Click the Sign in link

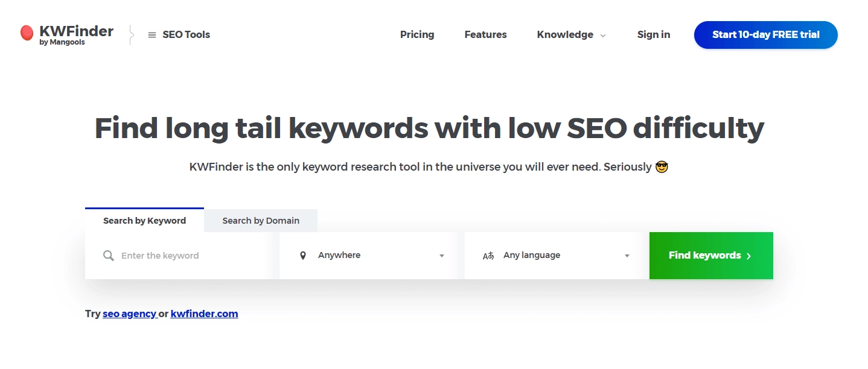pos(653,34)
